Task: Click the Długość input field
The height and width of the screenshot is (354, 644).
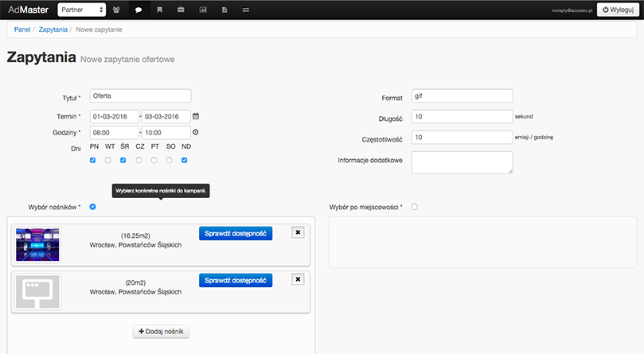Action: pyautogui.click(x=463, y=117)
